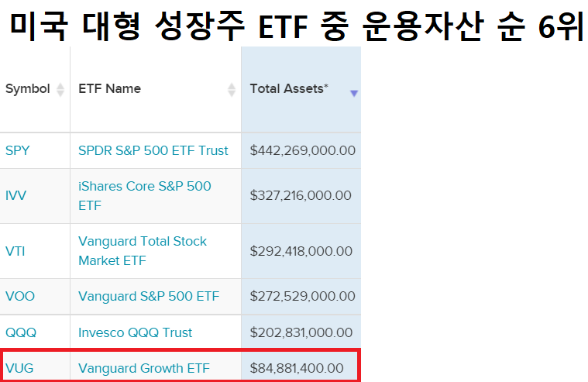The height and width of the screenshot is (382, 588).
Task: Open the VTI symbol link
Action: [15, 251]
